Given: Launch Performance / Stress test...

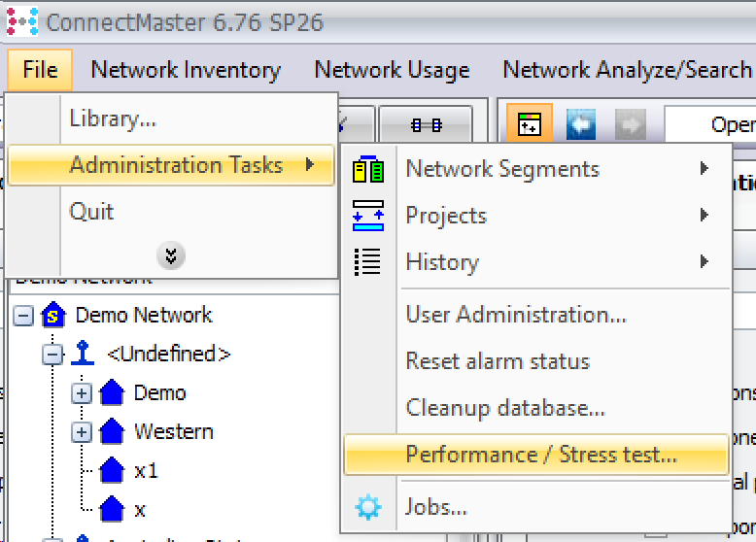Looking at the screenshot, I should [536, 455].
